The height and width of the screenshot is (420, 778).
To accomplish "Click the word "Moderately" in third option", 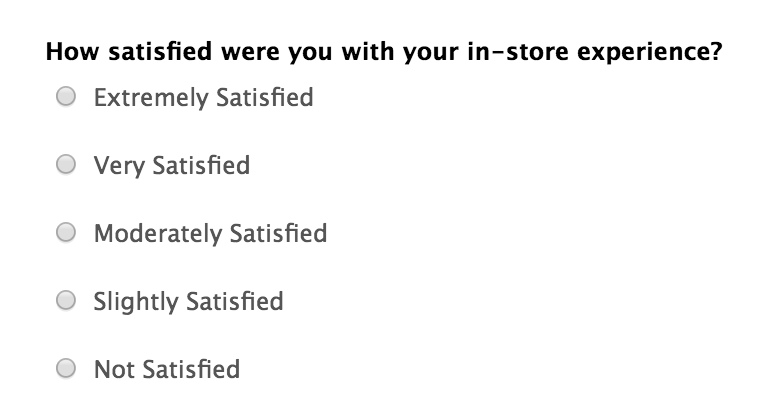I will [x=158, y=234].
